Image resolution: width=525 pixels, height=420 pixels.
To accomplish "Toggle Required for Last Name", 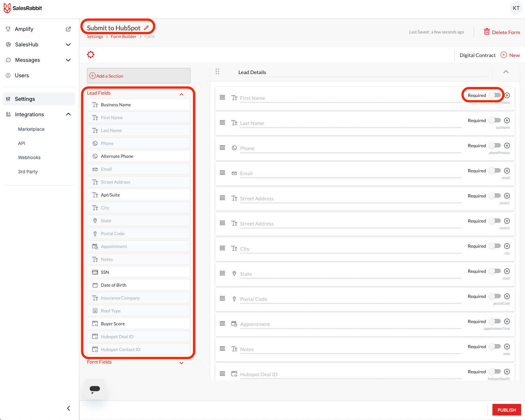I will click(495, 120).
